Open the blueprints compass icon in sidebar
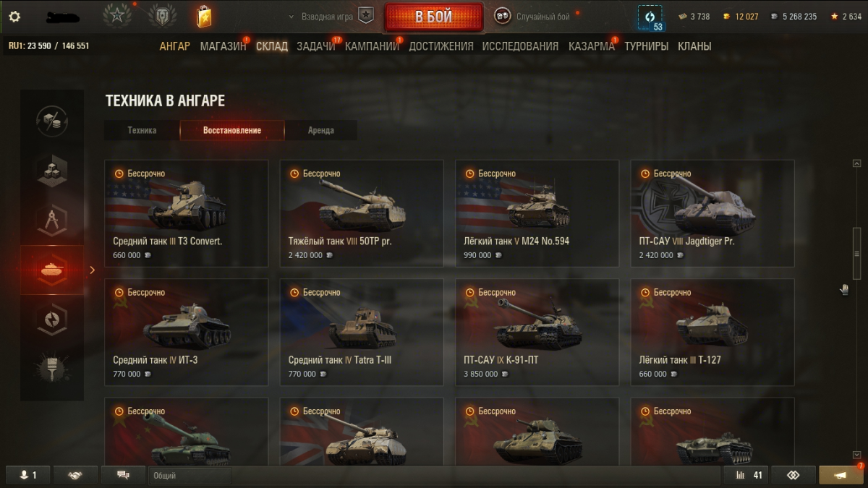 click(x=52, y=221)
